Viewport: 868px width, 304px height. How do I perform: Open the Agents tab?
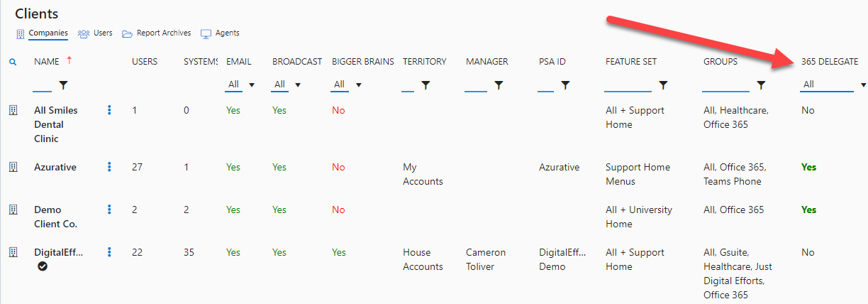coord(221,33)
